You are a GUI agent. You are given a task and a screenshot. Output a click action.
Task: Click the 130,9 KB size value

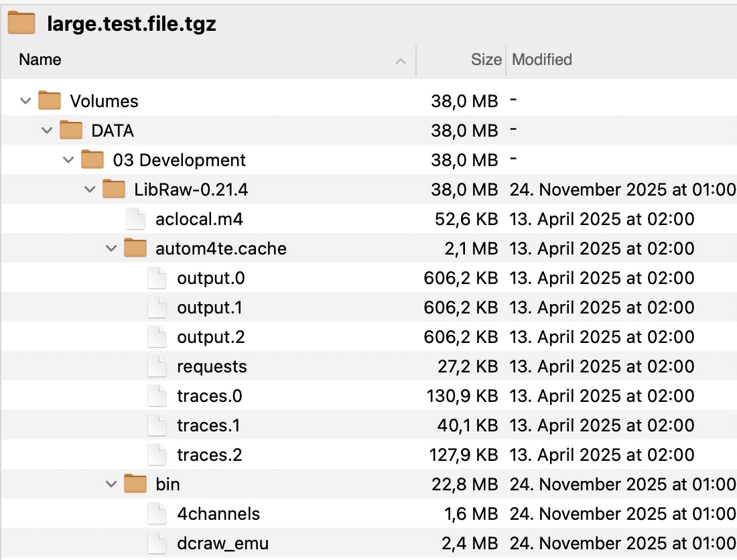point(462,396)
